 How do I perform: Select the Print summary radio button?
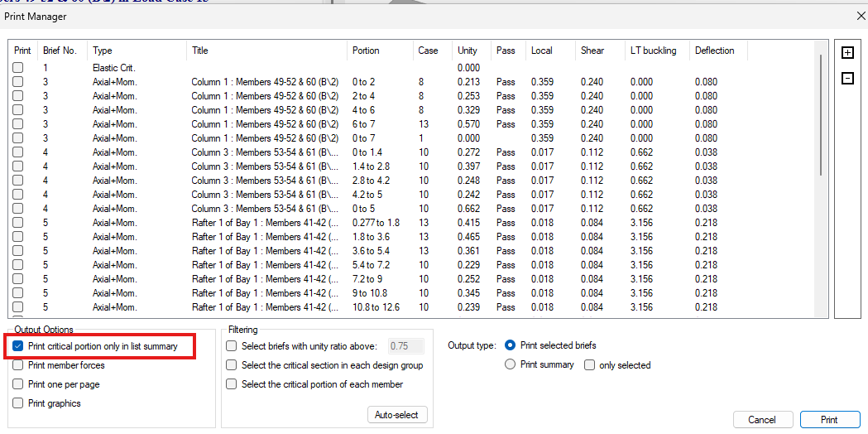[511, 364]
